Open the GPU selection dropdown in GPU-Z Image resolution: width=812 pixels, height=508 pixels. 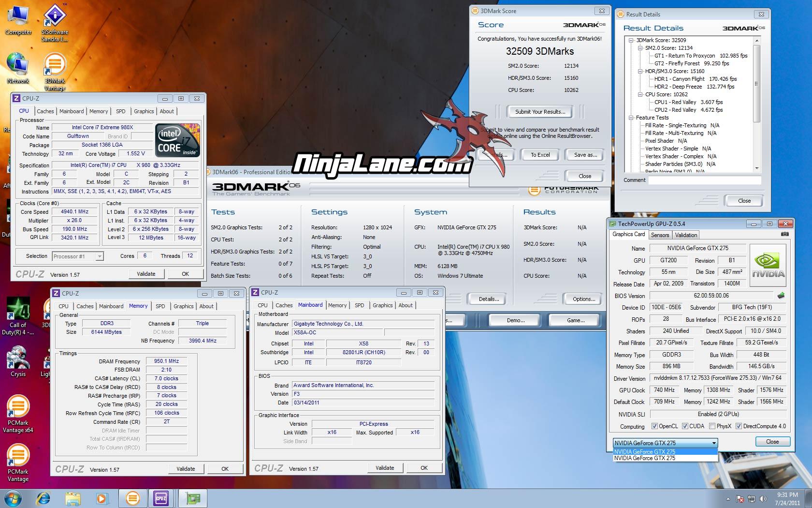tap(666, 443)
